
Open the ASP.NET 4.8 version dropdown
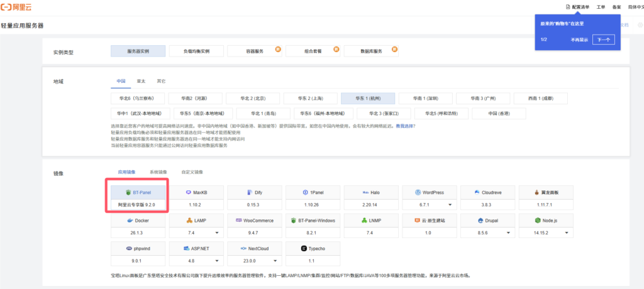[217, 261]
